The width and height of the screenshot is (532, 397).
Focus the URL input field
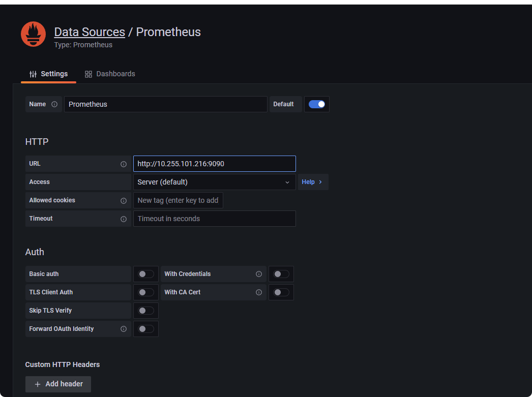[215, 164]
